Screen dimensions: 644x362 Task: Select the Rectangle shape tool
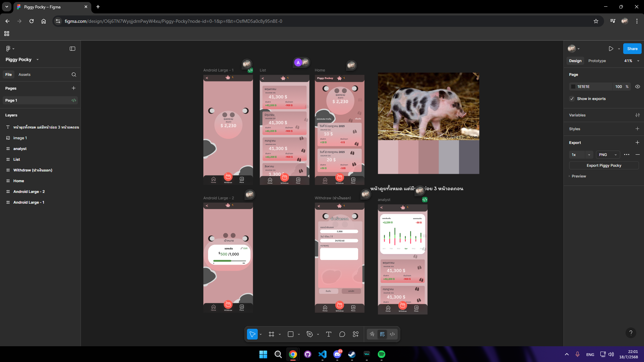[x=291, y=334]
